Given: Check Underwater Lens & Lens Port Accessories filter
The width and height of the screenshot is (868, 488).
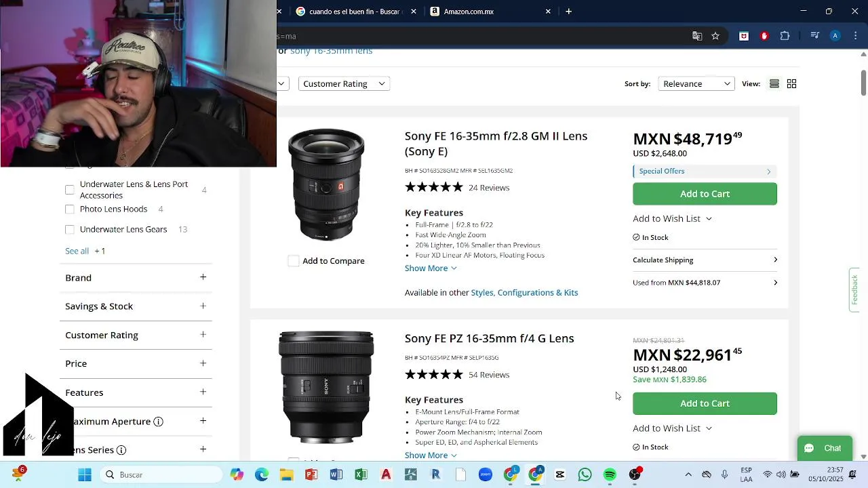Looking at the screenshot, I should tap(70, 190).
